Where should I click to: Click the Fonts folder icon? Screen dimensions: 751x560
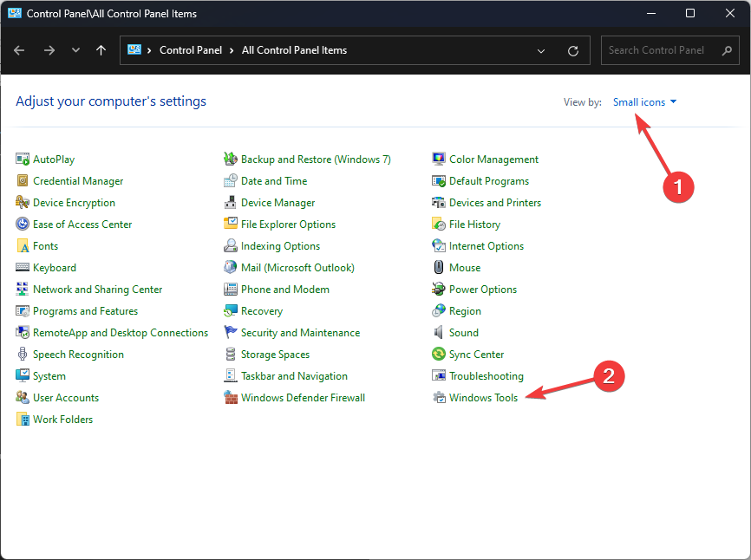click(x=23, y=246)
